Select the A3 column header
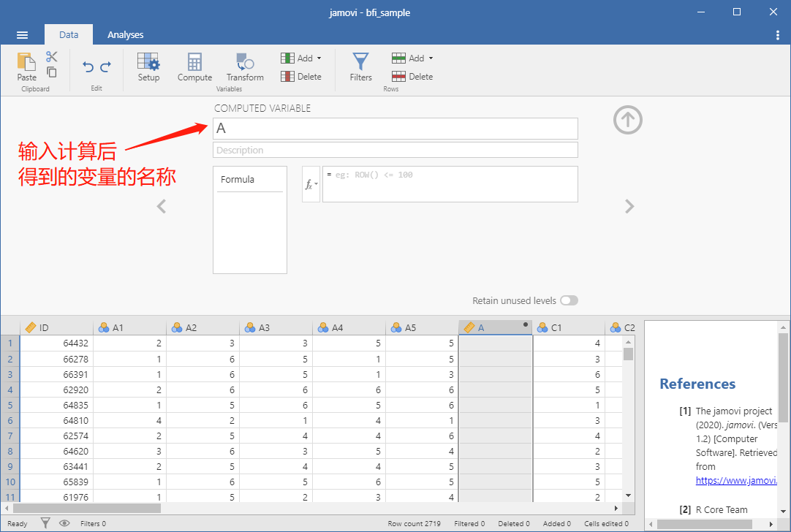791x532 pixels. [276, 328]
